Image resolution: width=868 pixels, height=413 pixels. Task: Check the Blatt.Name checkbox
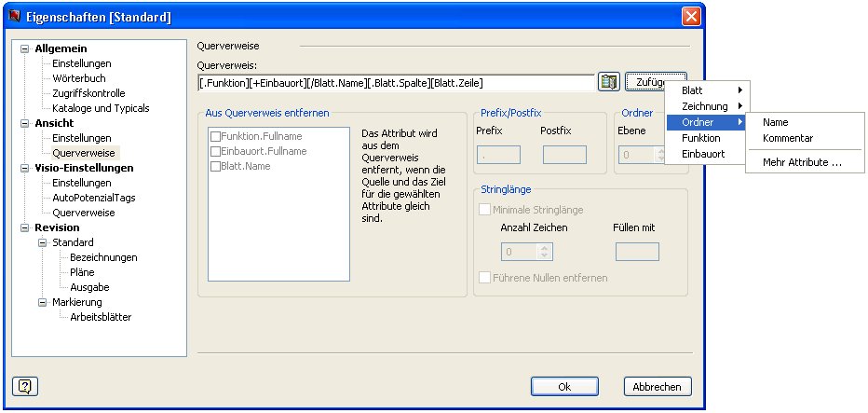pyautogui.click(x=215, y=166)
